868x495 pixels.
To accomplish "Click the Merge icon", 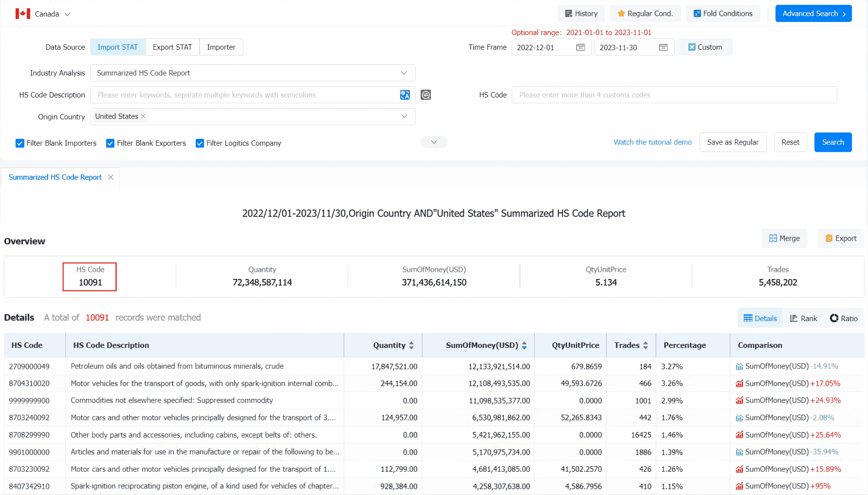I will [773, 238].
